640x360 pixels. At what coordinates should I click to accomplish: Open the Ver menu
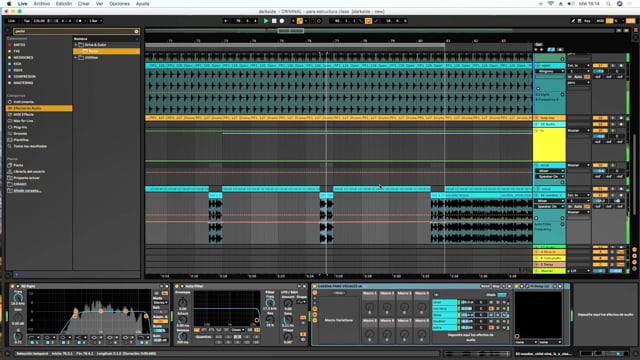[x=99, y=4]
